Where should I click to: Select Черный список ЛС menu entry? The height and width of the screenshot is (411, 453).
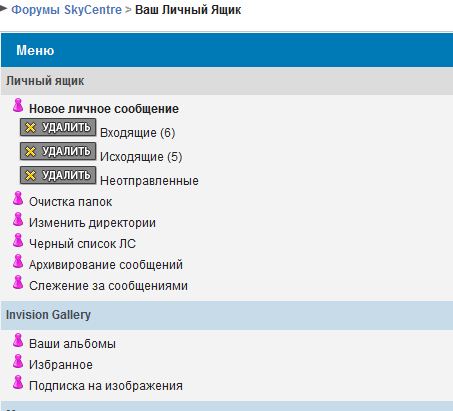(x=82, y=244)
